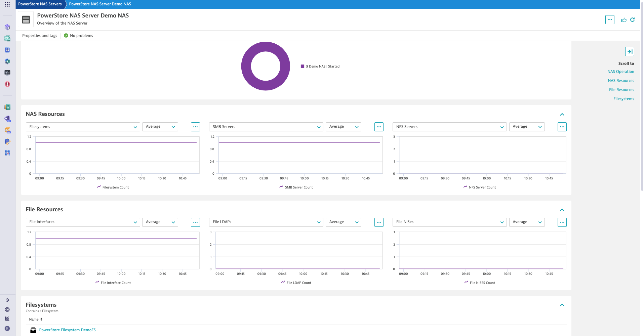Open the File LDAPs metric dropdown

coord(266,222)
